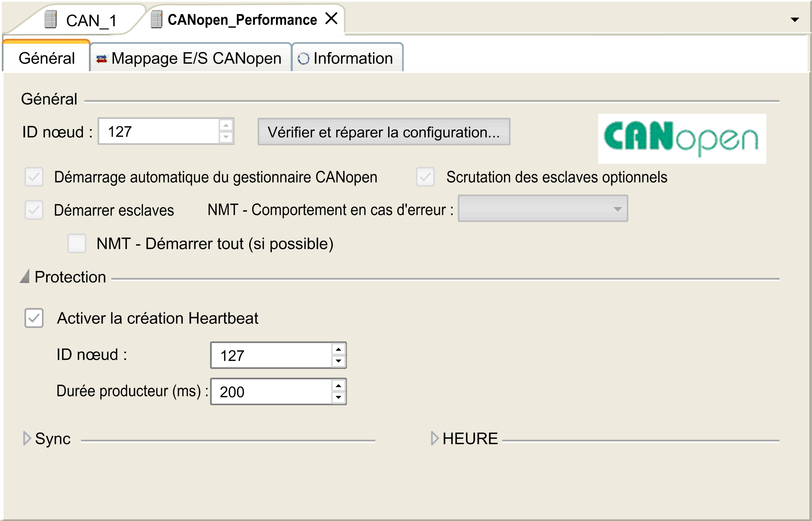
Task: Expand the HEURE section
Action: (x=435, y=438)
